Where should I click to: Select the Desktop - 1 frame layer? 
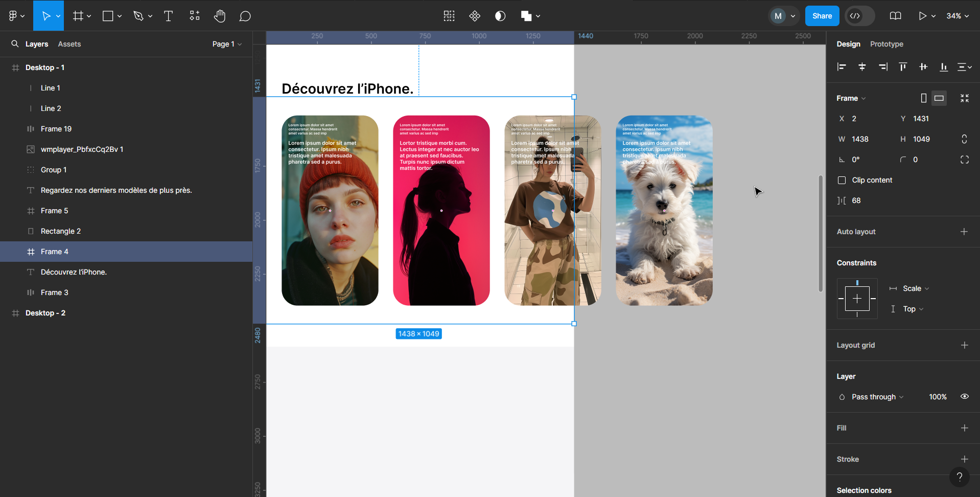coord(126,67)
